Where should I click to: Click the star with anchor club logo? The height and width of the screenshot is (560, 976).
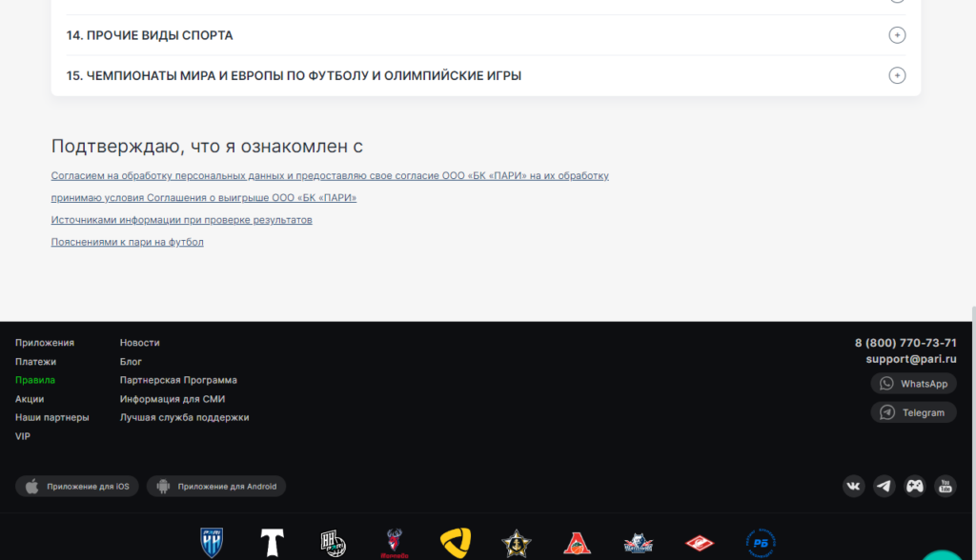coord(517,544)
